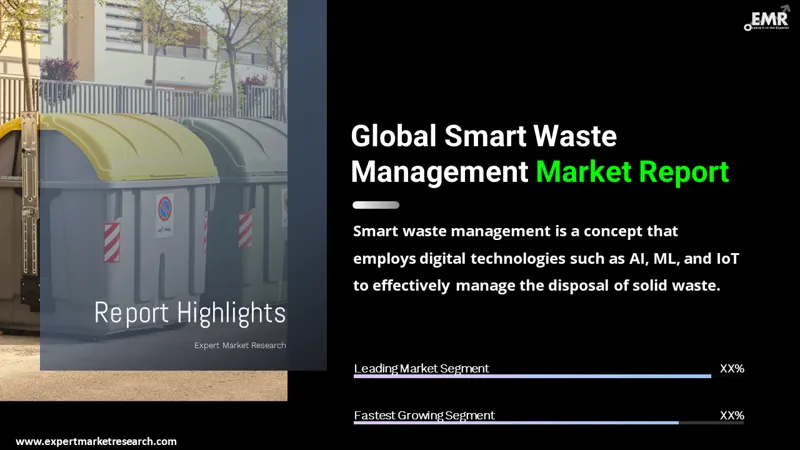
Task: Click the EMR logo in the corner
Action: (765, 20)
